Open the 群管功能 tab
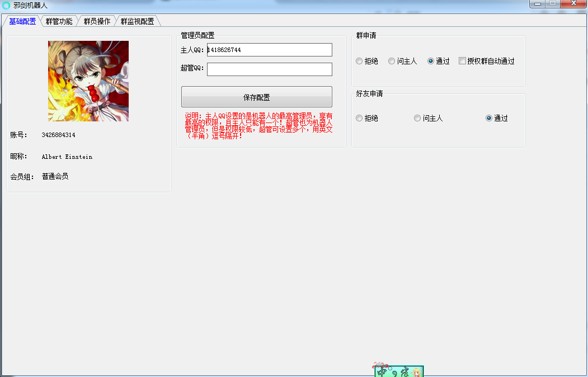 59,21
